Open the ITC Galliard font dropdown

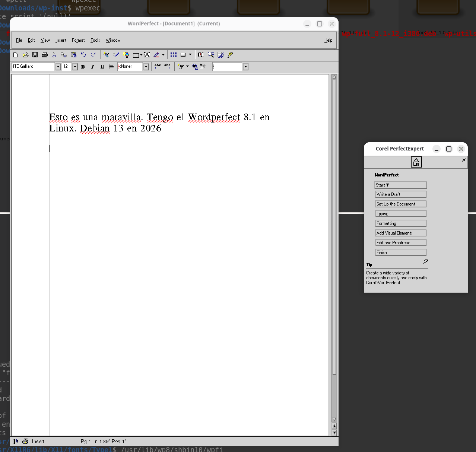(x=58, y=67)
